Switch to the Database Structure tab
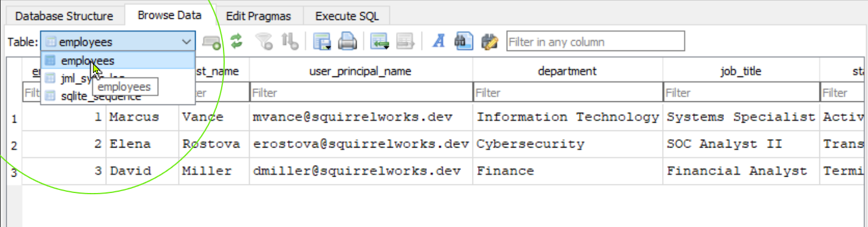The image size is (868, 227). pyautogui.click(x=64, y=16)
